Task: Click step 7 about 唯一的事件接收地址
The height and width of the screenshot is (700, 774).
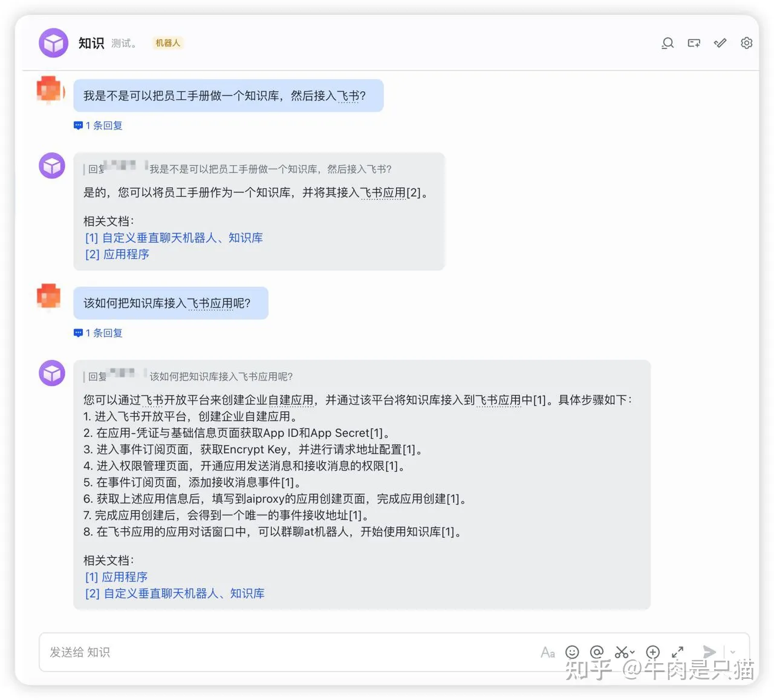Action: coord(228,515)
